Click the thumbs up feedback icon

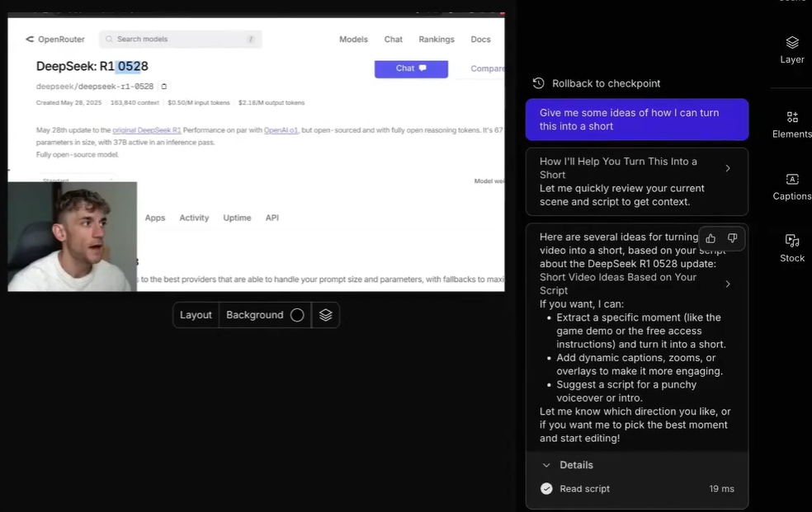tap(710, 238)
